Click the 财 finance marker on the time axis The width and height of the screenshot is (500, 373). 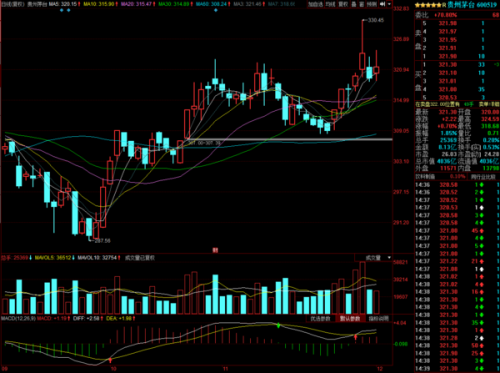click(215, 250)
